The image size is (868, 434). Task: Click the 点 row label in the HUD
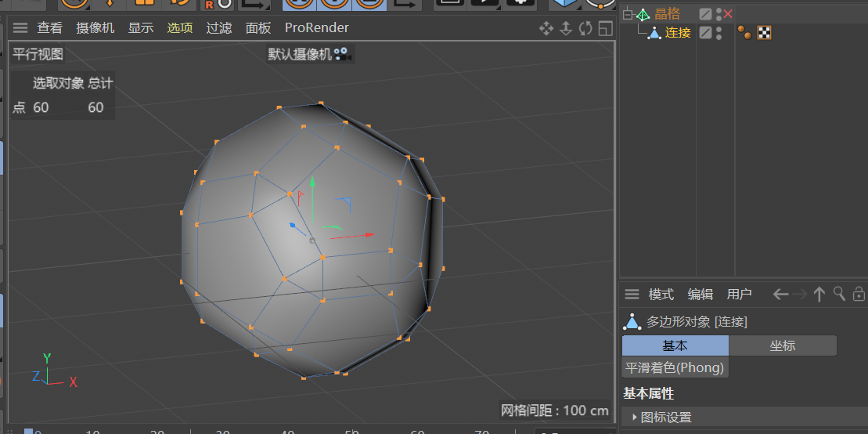(x=19, y=107)
